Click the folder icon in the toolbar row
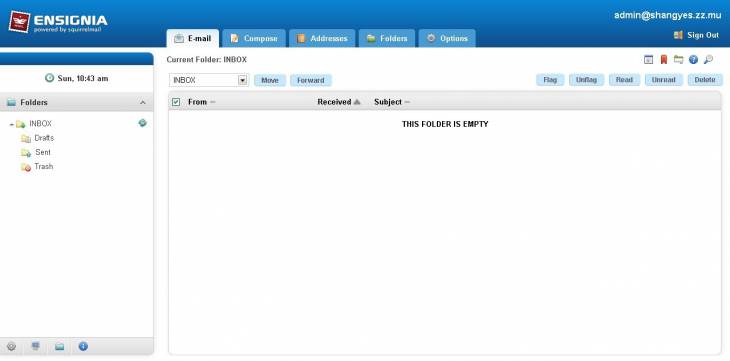 tap(678, 60)
